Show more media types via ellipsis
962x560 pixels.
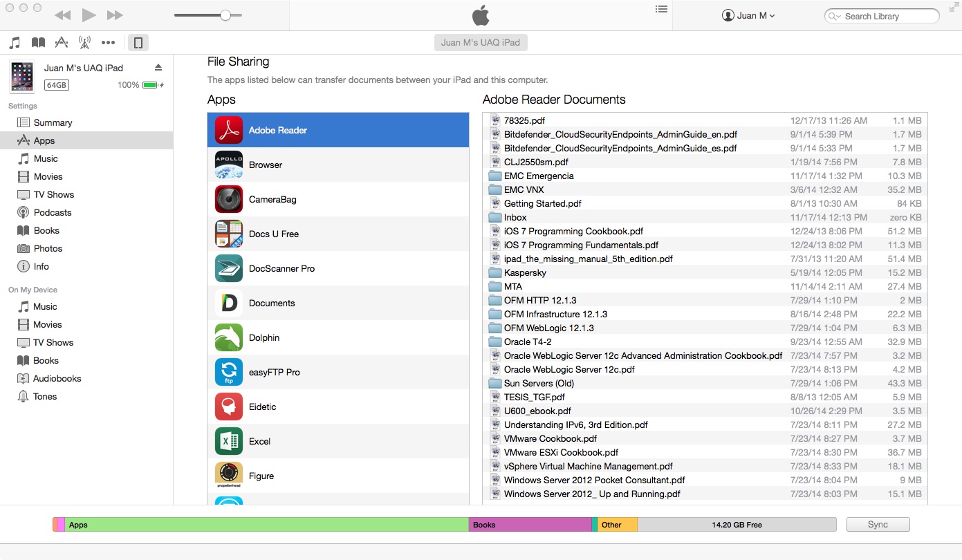108,43
